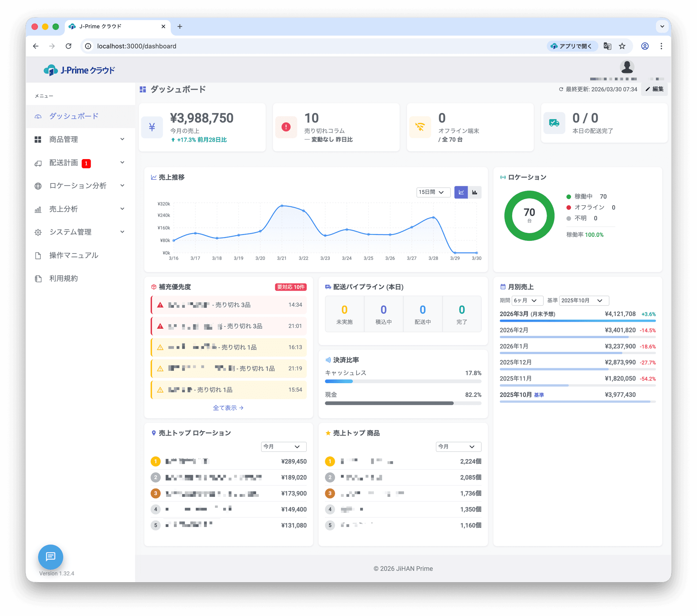Click the sold-out red alert icon
Screen dimensions: 697x616
(x=286, y=127)
